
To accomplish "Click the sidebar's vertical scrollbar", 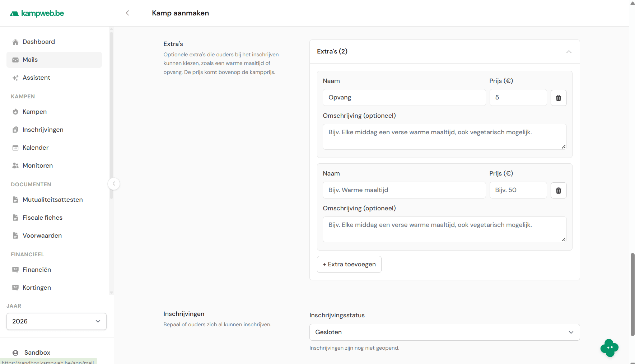I will (111, 115).
